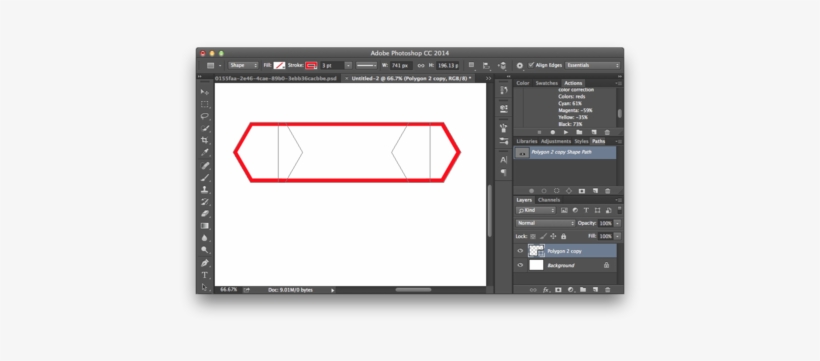Screen dimensions: 820x361
Task: Switch to the Adjustments tab
Action: 556,141
